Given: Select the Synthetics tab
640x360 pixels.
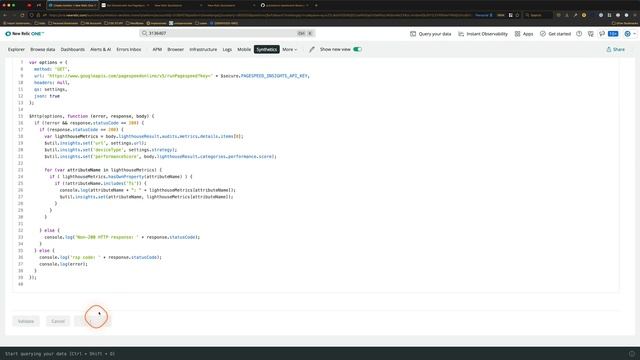Looking at the screenshot, I should pyautogui.click(x=267, y=49).
